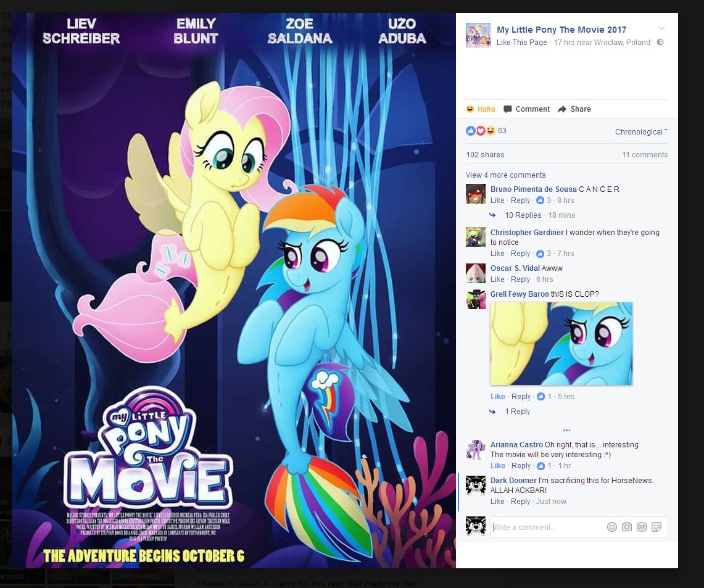This screenshot has height=588, width=704.
Task: Click Grell Fewy Baron's avatar
Action: (476, 299)
